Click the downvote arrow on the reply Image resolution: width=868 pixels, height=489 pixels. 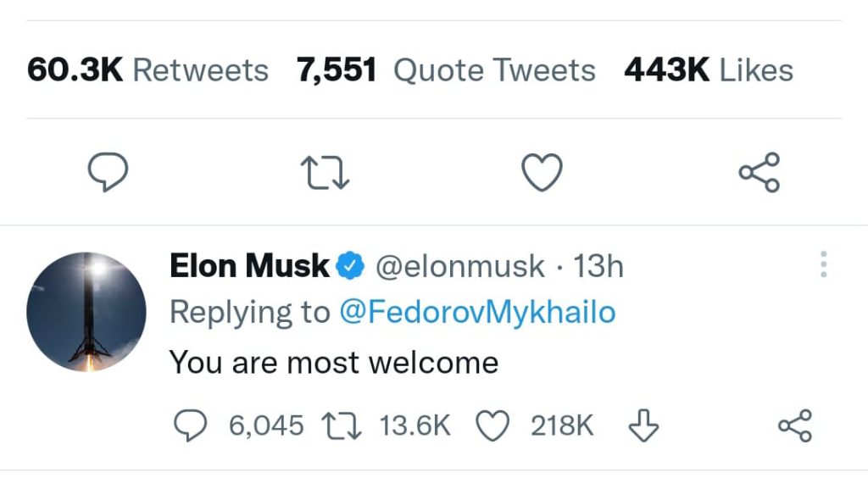(x=643, y=425)
